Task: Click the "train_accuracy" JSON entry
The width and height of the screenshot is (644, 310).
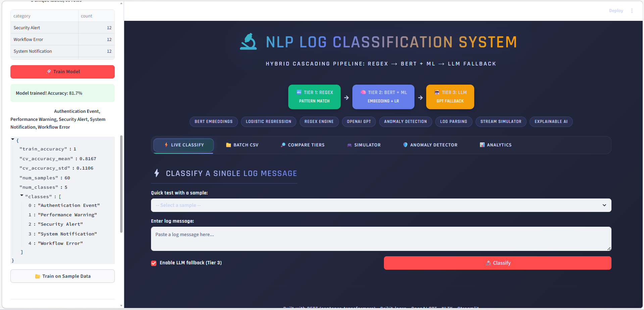Action: point(48,149)
